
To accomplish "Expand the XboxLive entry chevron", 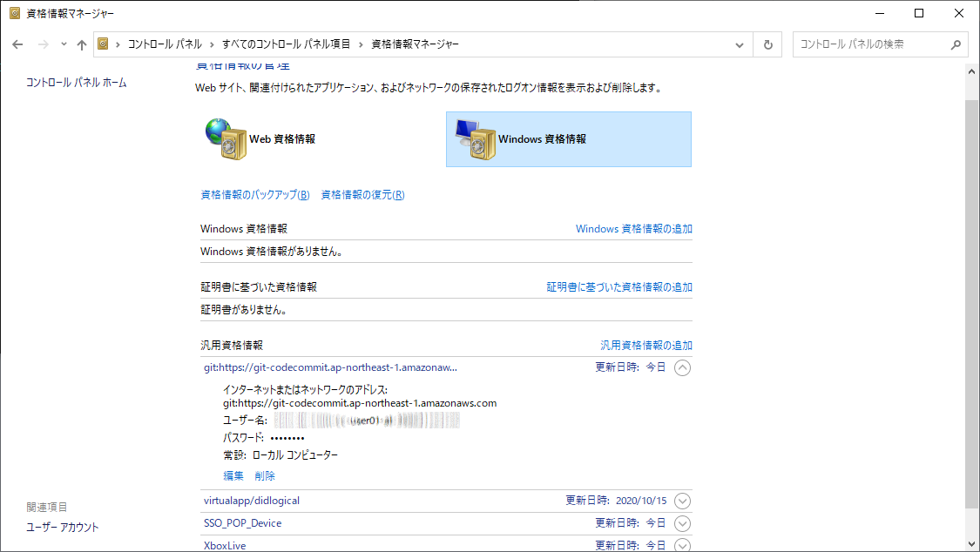I will 682,545.
